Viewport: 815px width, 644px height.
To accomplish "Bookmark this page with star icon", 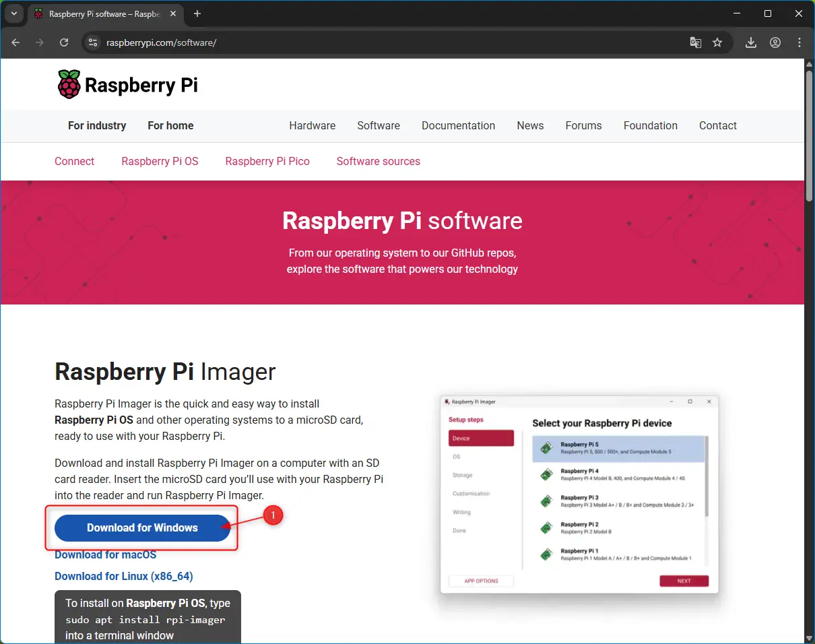I will (x=717, y=42).
